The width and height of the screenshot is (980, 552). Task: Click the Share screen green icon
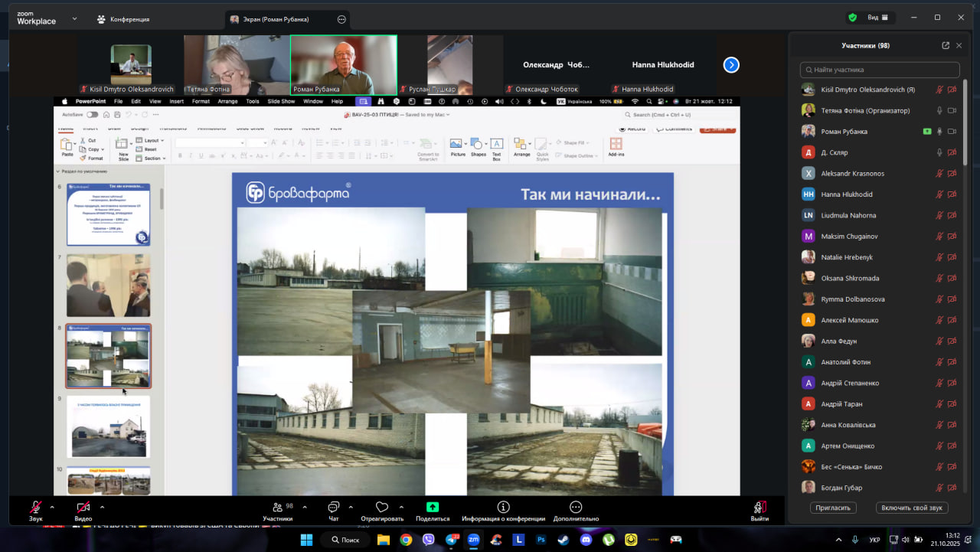click(433, 508)
